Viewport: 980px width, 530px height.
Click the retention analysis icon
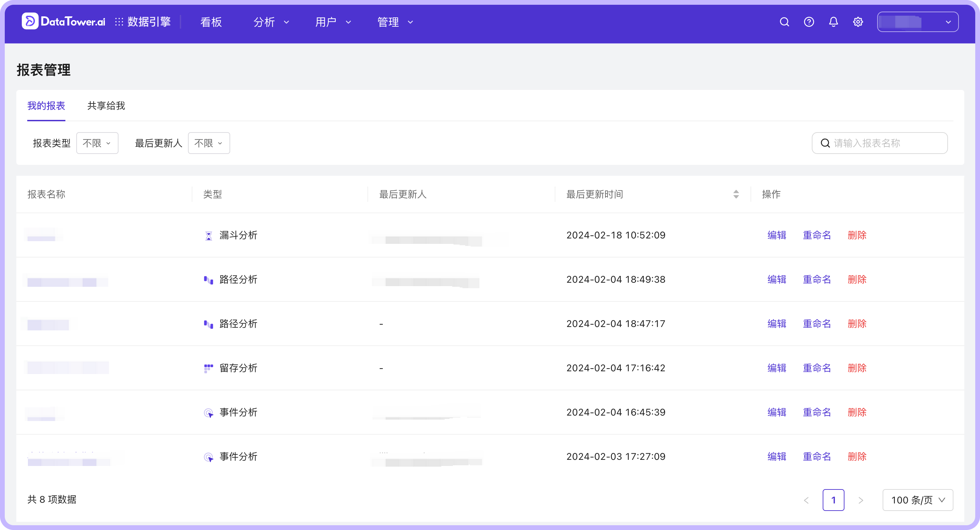click(x=209, y=368)
